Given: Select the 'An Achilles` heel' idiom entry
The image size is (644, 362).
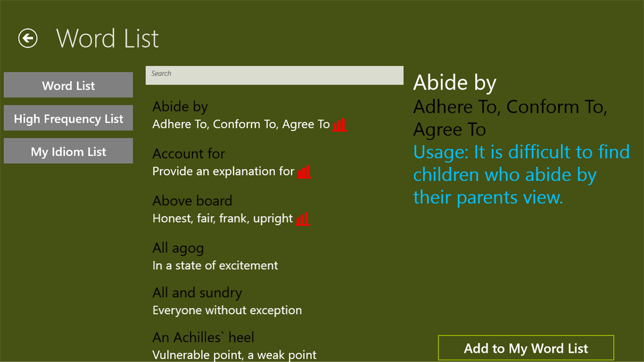Looking at the screenshot, I should point(203,337).
